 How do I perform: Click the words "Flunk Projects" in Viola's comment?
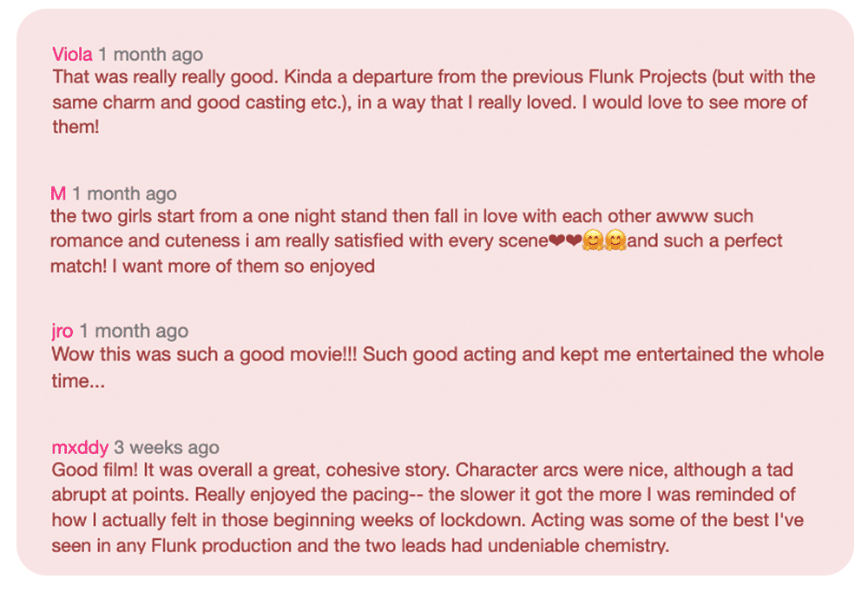[648, 77]
